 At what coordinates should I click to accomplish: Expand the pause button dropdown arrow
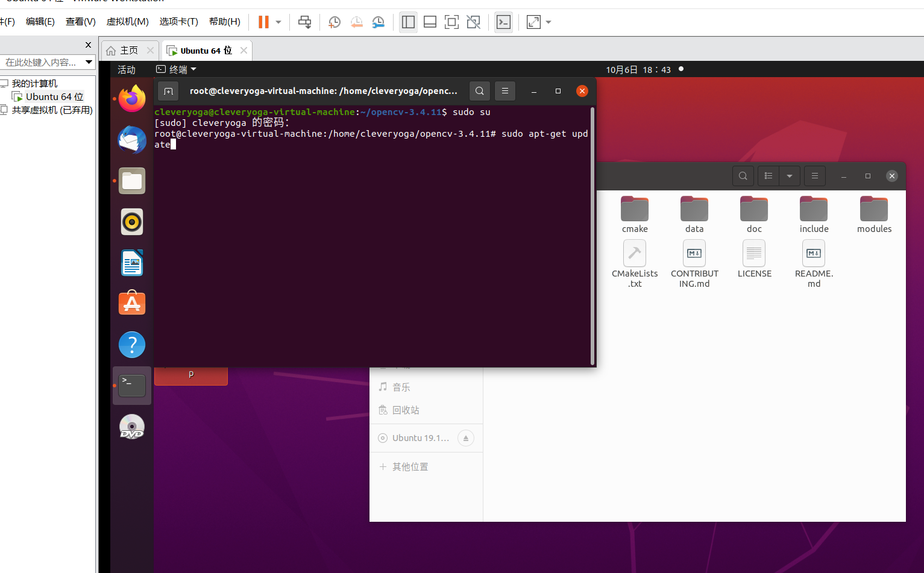tap(278, 22)
